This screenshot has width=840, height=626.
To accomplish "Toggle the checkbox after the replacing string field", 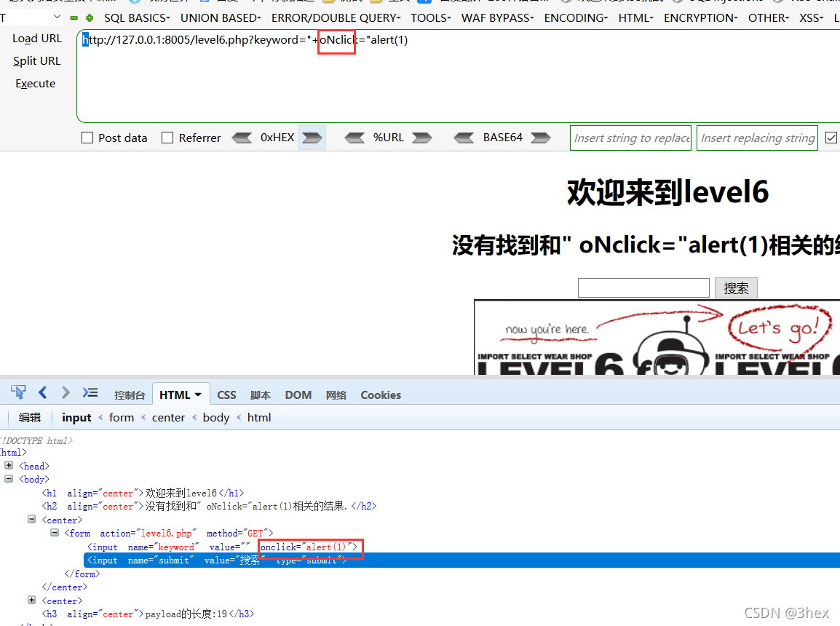I will (831, 138).
